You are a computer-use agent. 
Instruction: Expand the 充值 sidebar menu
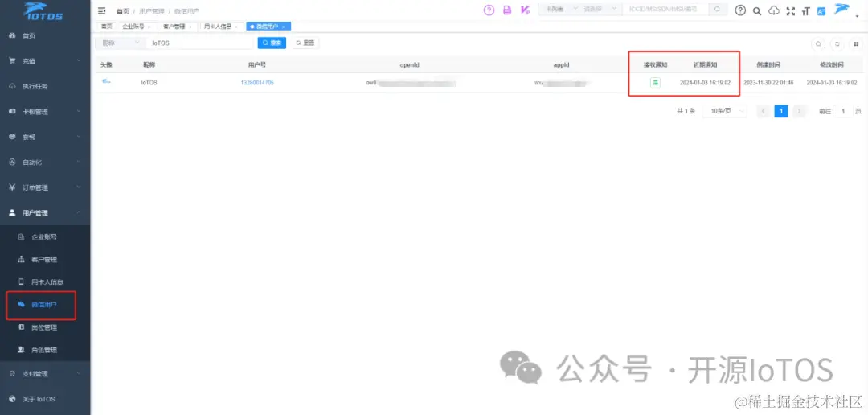[x=45, y=61]
